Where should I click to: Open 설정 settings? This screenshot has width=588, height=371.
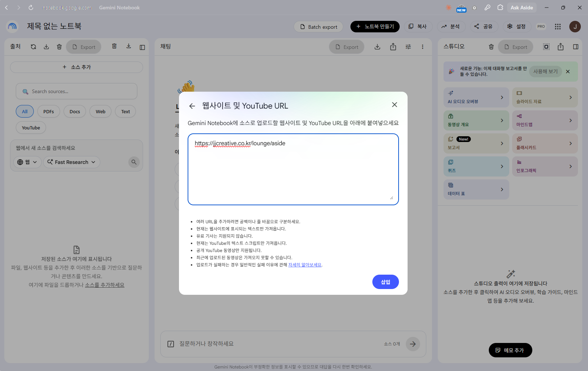click(x=516, y=27)
